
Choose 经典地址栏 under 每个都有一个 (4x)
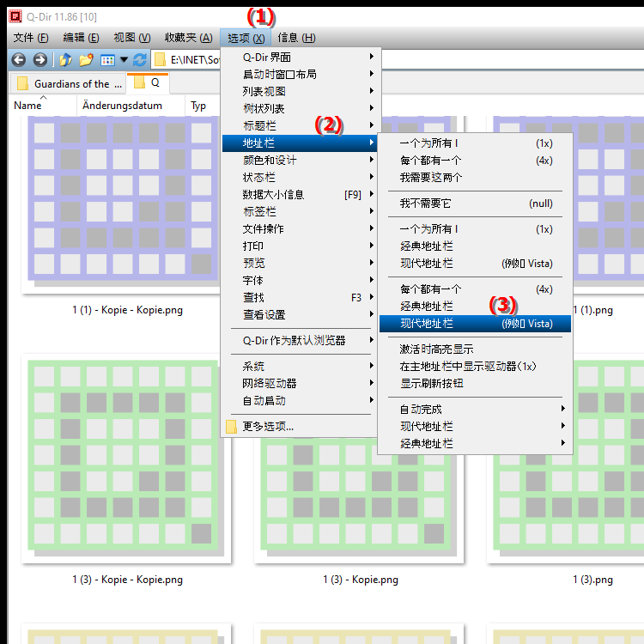[x=475, y=306]
